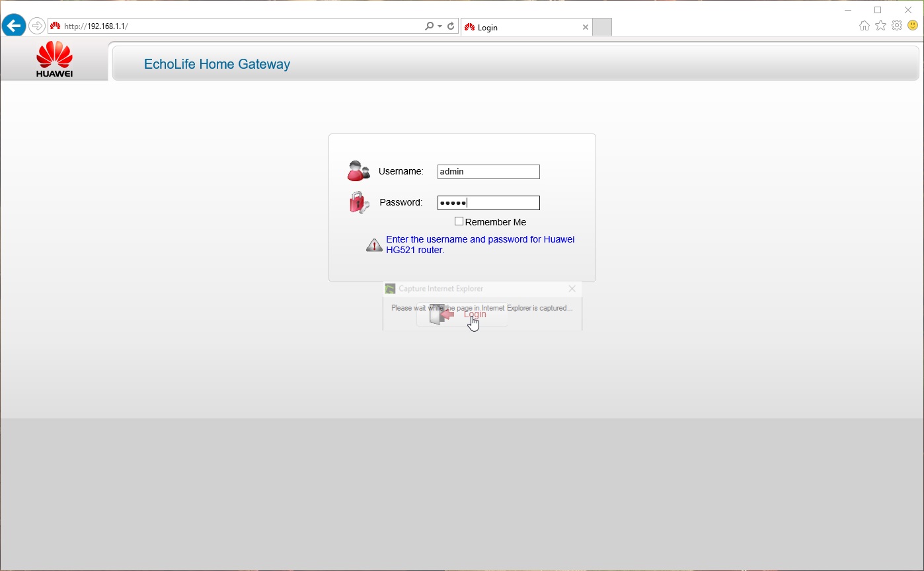Select the Login browser tab
This screenshot has height=571, width=924.
(x=526, y=27)
